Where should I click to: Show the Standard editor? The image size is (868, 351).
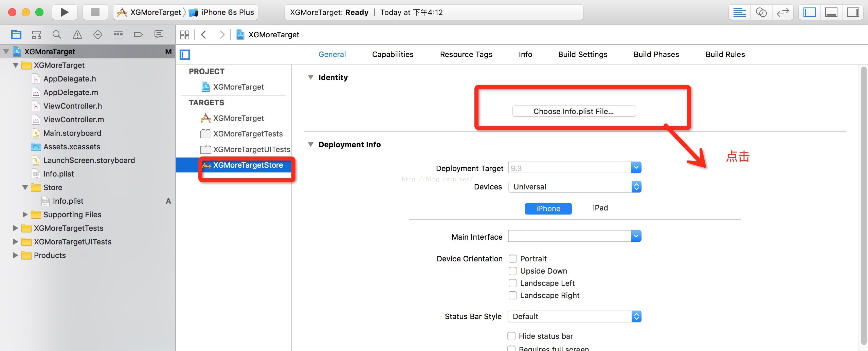click(739, 13)
